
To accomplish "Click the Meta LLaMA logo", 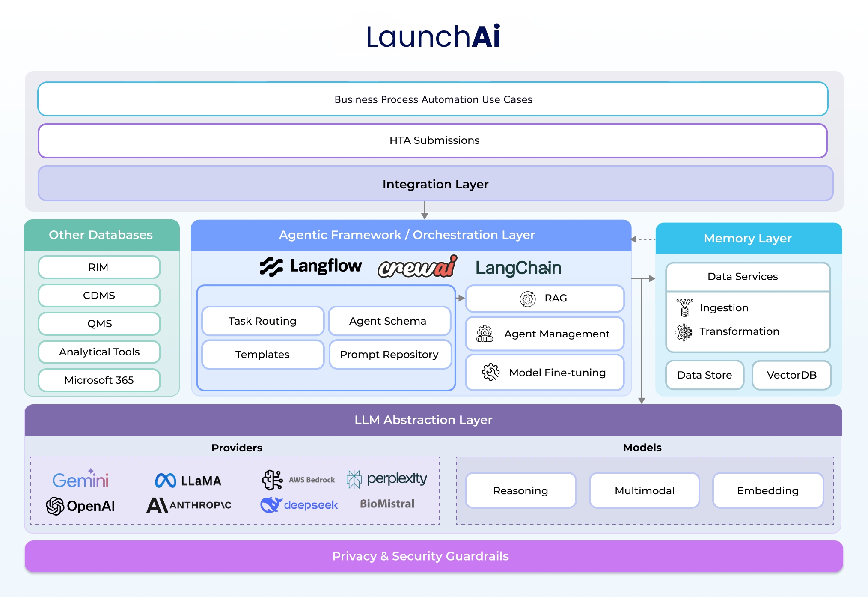I will 188,480.
